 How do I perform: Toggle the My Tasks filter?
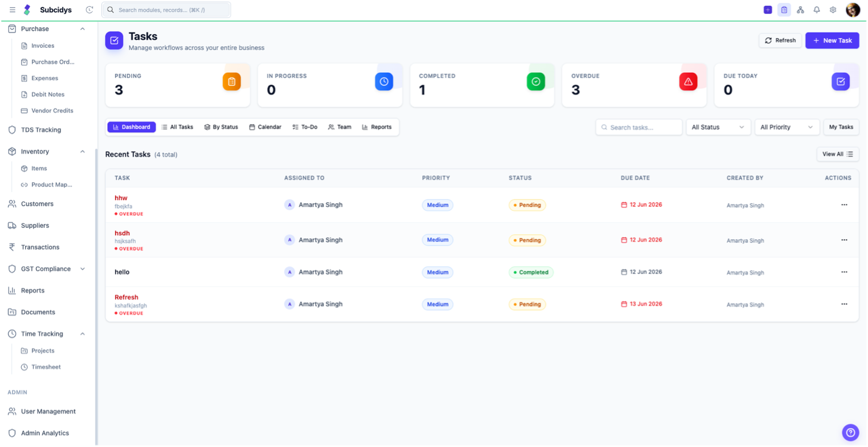click(841, 127)
